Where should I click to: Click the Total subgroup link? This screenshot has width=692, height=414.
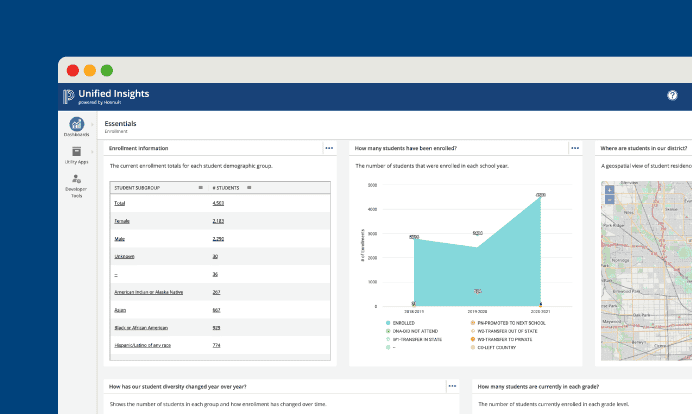[x=120, y=203]
